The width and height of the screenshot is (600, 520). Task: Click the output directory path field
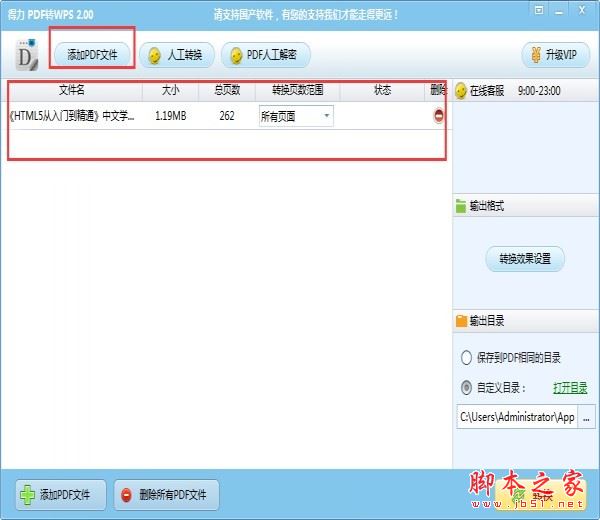coord(517,417)
